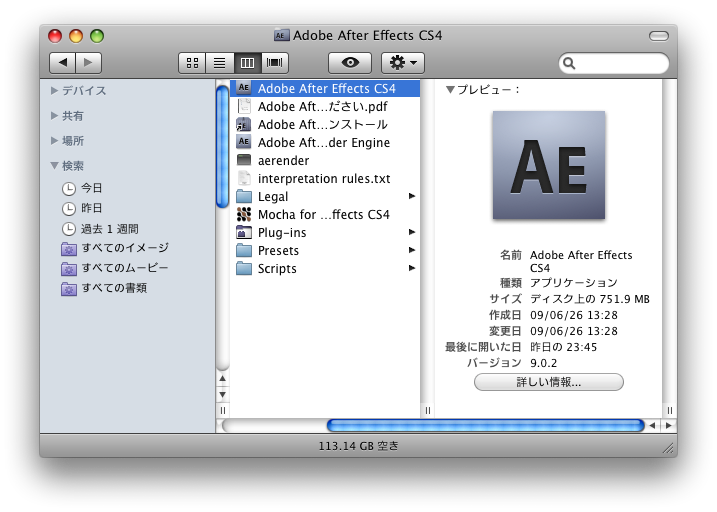Select the Legal folder icon
Image resolution: width=717 pixels, height=512 pixels.
click(x=244, y=197)
